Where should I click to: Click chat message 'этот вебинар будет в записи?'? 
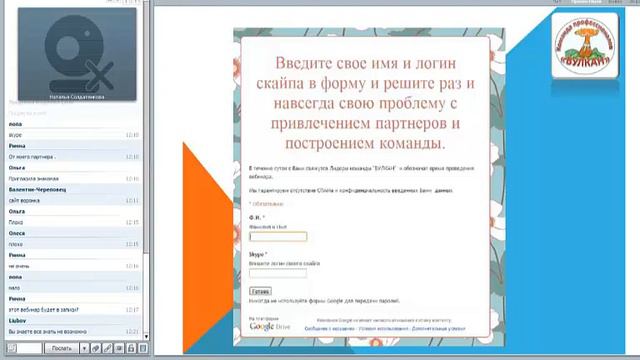point(44,310)
